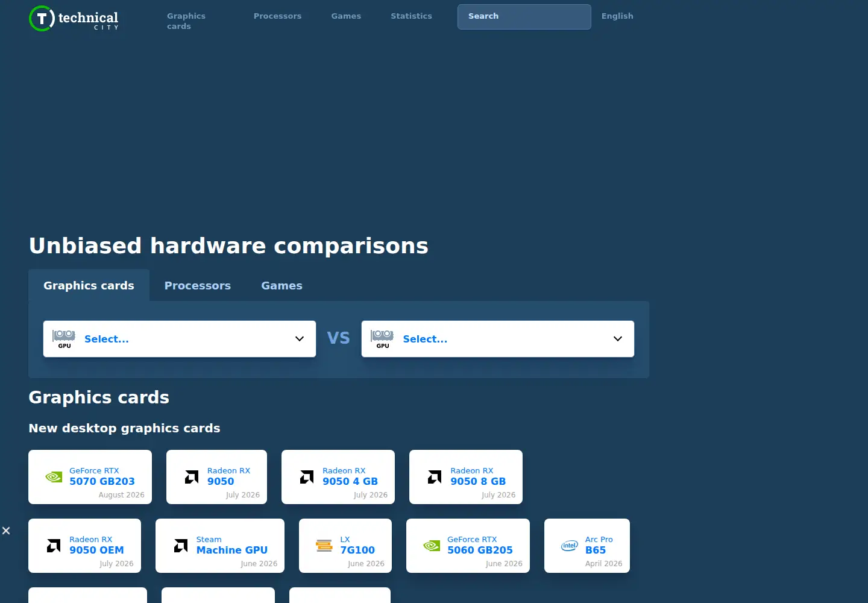Switch to the Games comparison tab
Viewport: 868px width, 603px height.
click(x=281, y=286)
